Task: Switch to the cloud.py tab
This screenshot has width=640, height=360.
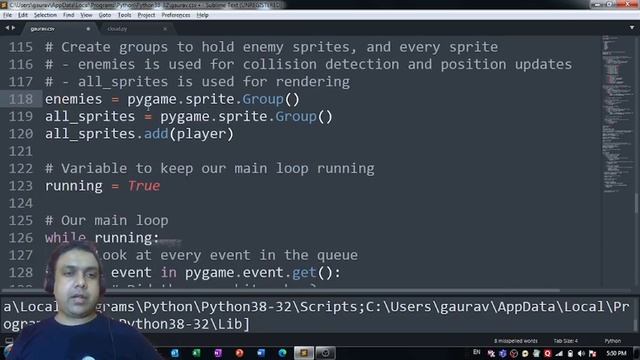Action: click(x=135, y=29)
